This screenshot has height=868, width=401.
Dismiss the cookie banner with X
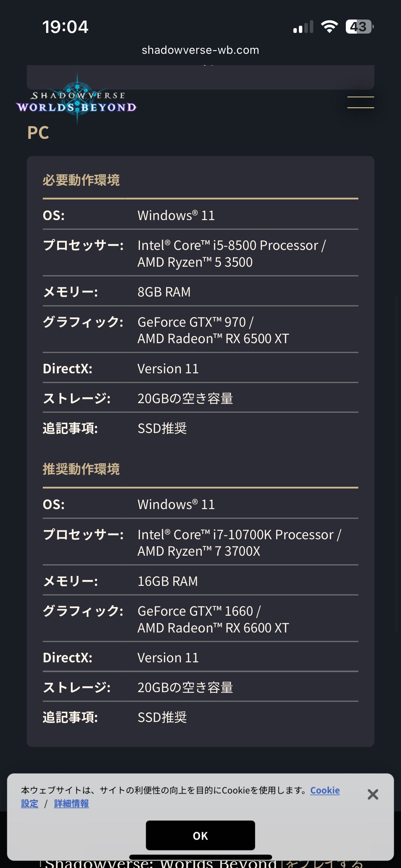373,794
